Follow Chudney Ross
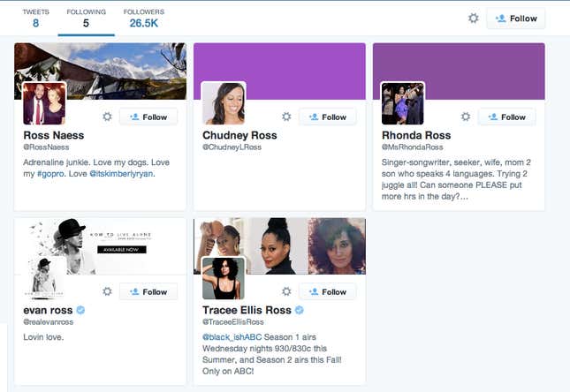Image resolution: width=570 pixels, height=392 pixels. (328, 117)
